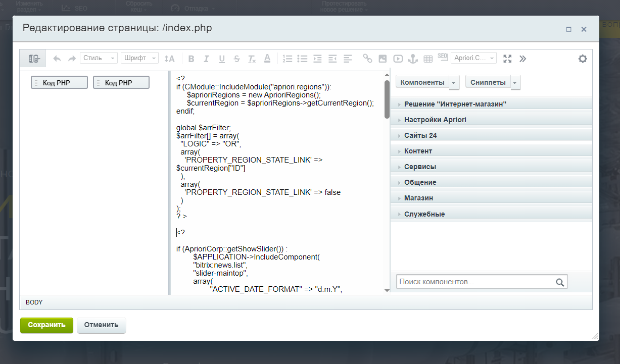Insert an image via toolbar icon
The height and width of the screenshot is (364, 620).
383,59
